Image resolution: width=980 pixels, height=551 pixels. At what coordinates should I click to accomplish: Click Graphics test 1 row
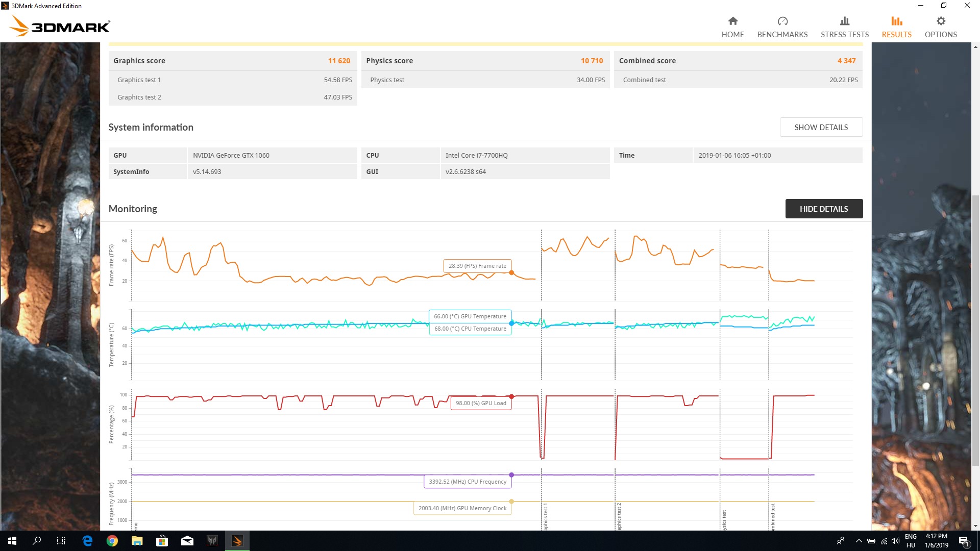(233, 80)
